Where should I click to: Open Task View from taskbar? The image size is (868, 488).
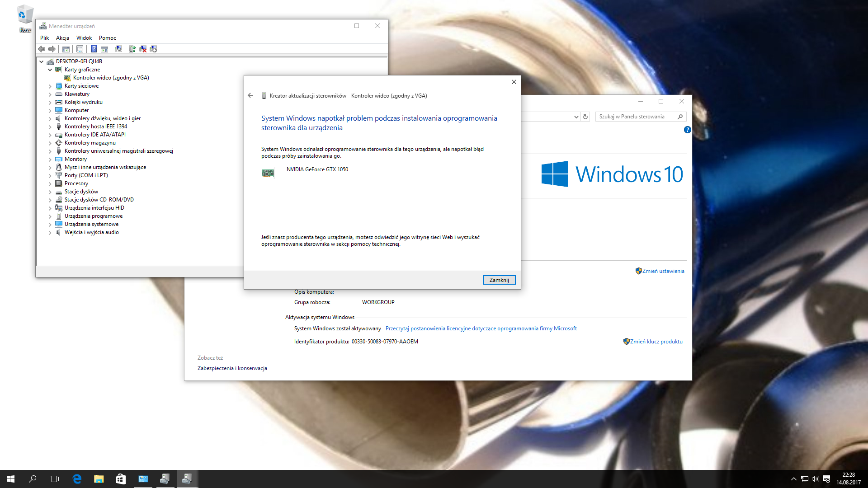[x=54, y=479]
